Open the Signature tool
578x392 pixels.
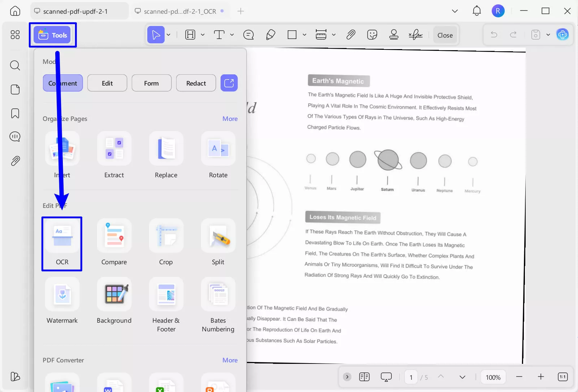[x=415, y=35]
